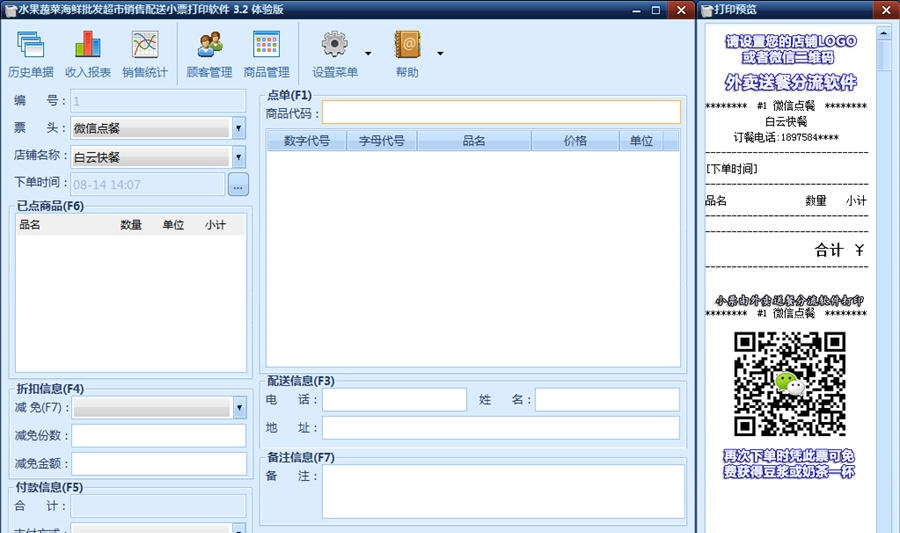Screen dimensions: 900x533
Task: Expand arrow next to 设置菜单
Action: click(x=368, y=54)
